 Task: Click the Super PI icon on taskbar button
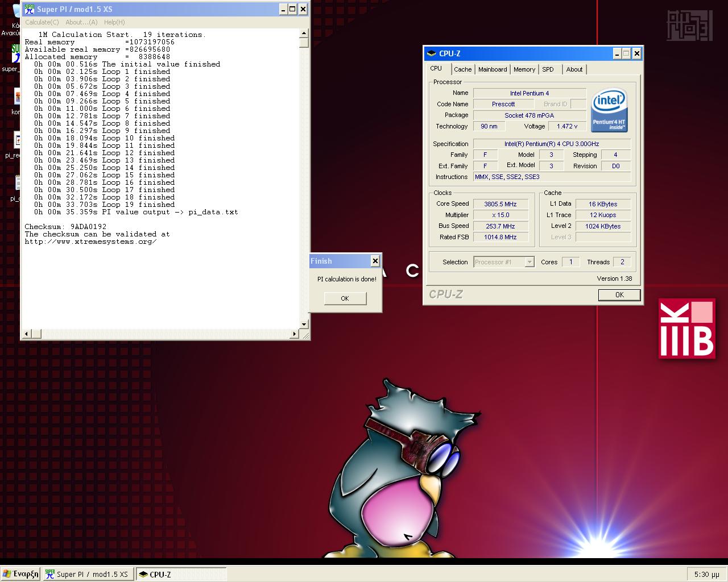50,574
